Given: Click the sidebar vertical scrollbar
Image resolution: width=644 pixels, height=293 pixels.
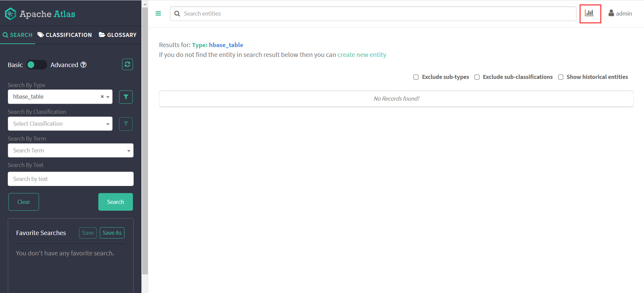Looking at the screenshot, I should click(145, 141).
